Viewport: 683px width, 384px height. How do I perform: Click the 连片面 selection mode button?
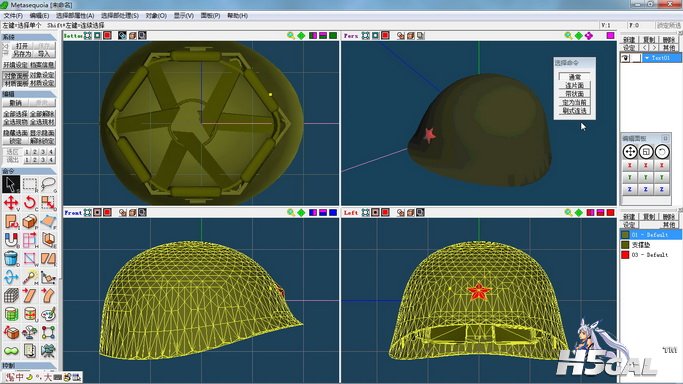(x=574, y=85)
